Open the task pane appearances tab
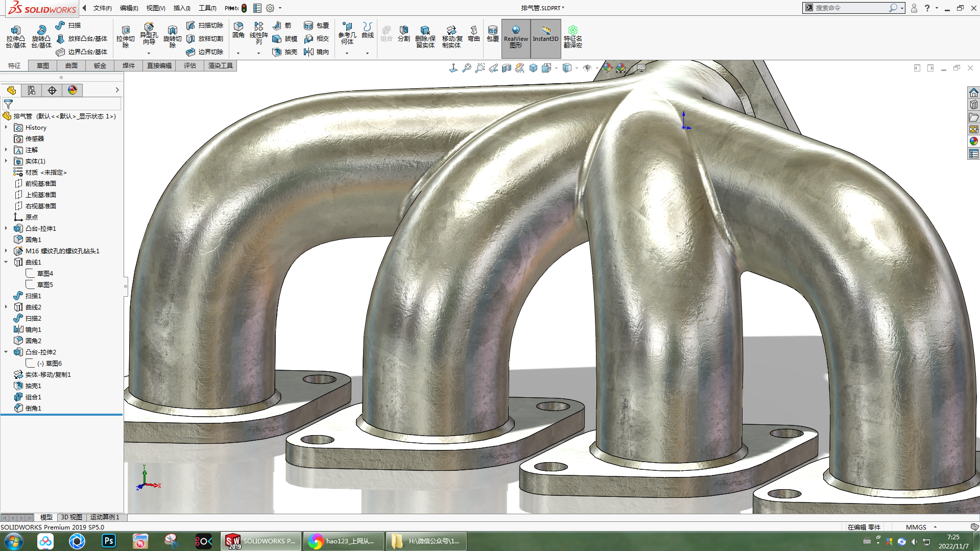The image size is (980, 551). point(974,141)
